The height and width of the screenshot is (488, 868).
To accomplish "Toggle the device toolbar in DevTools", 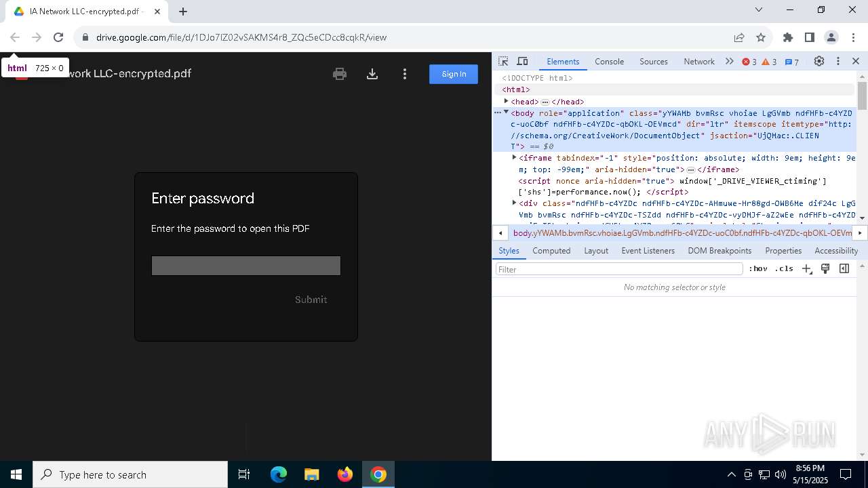I will 522,61.
